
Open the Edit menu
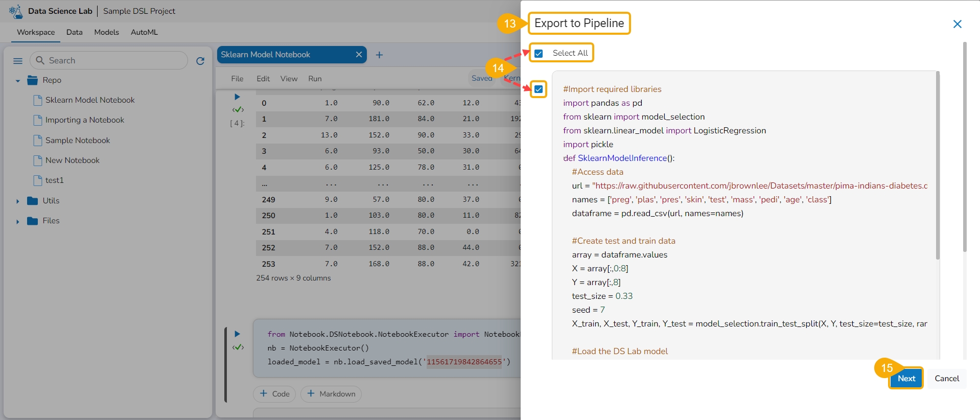pos(263,79)
